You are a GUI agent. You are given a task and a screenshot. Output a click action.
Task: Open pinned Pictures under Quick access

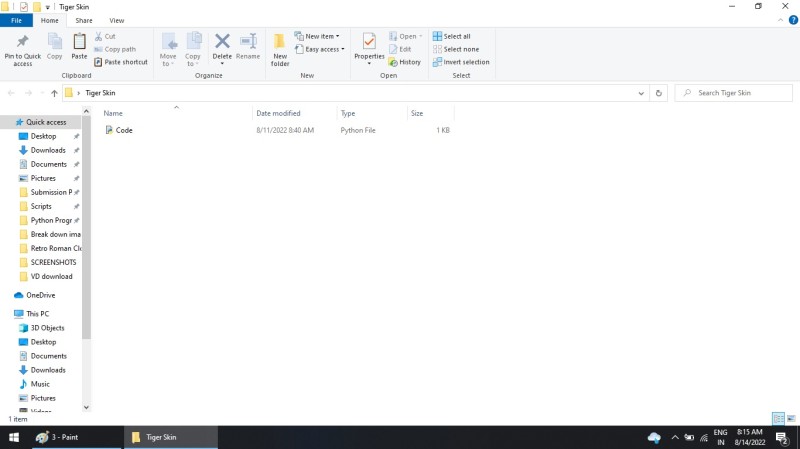[43, 178]
